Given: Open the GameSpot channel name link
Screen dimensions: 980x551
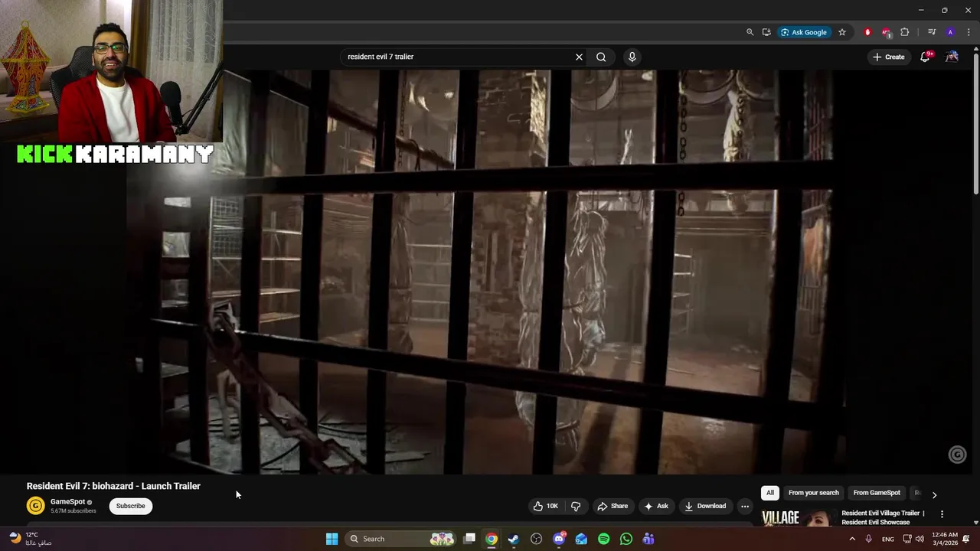Looking at the screenshot, I should (67, 502).
